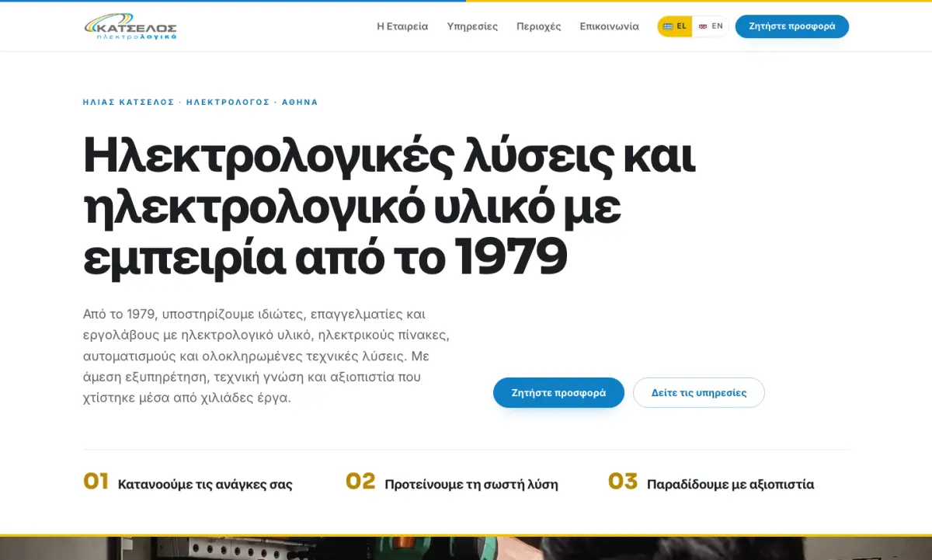Switch language to English EN

point(711,26)
